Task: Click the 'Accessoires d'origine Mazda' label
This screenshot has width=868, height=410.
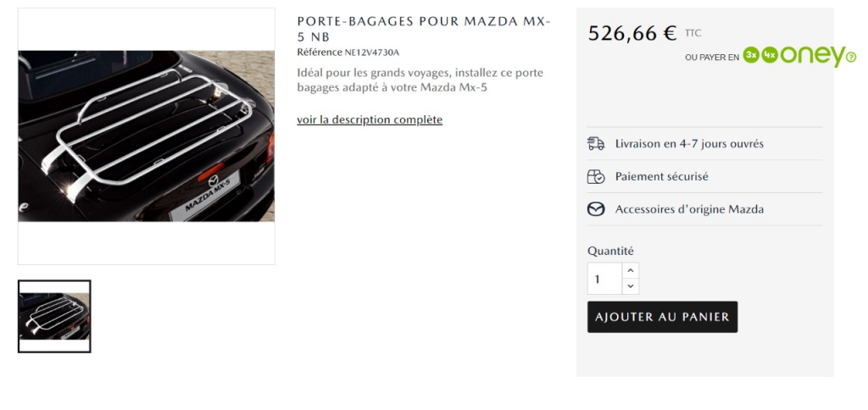Action: tap(689, 209)
